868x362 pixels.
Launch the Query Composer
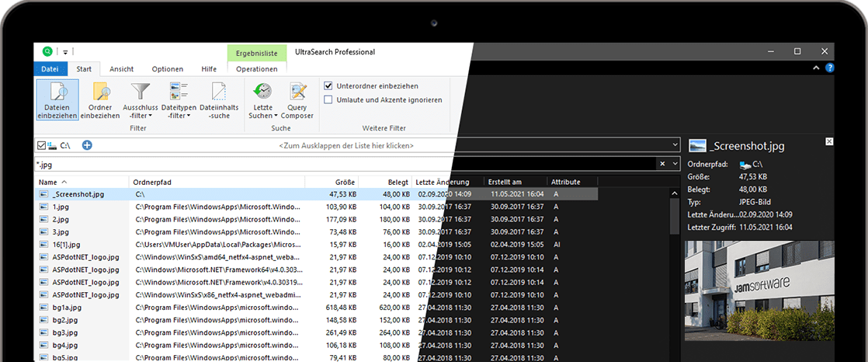tap(297, 100)
